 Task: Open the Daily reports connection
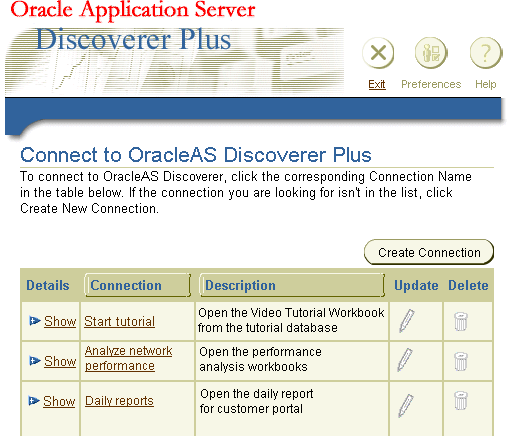[x=119, y=401]
